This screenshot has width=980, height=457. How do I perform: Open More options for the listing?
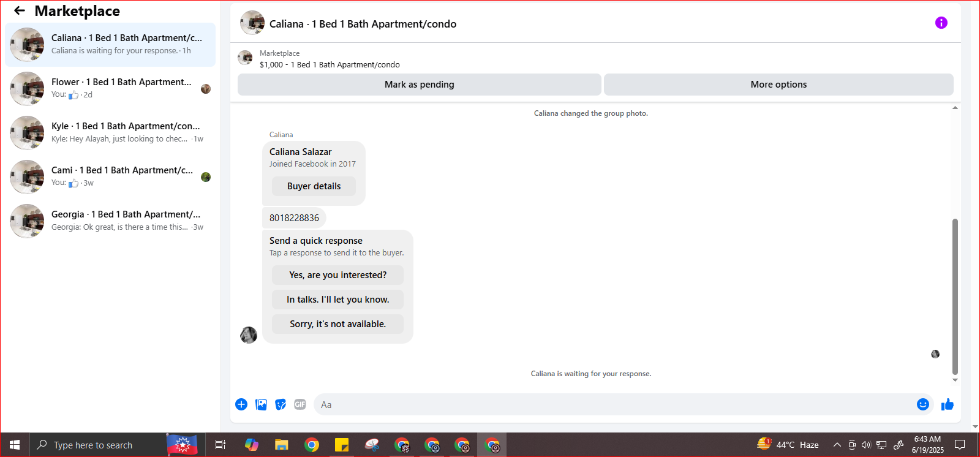[x=778, y=85]
